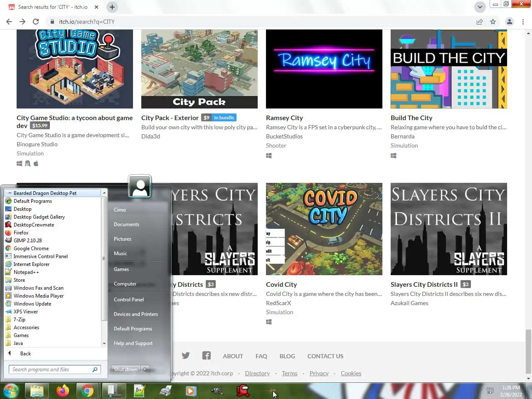Go back to the previous page in Chrome
The height and width of the screenshot is (399, 532).
click(9, 22)
